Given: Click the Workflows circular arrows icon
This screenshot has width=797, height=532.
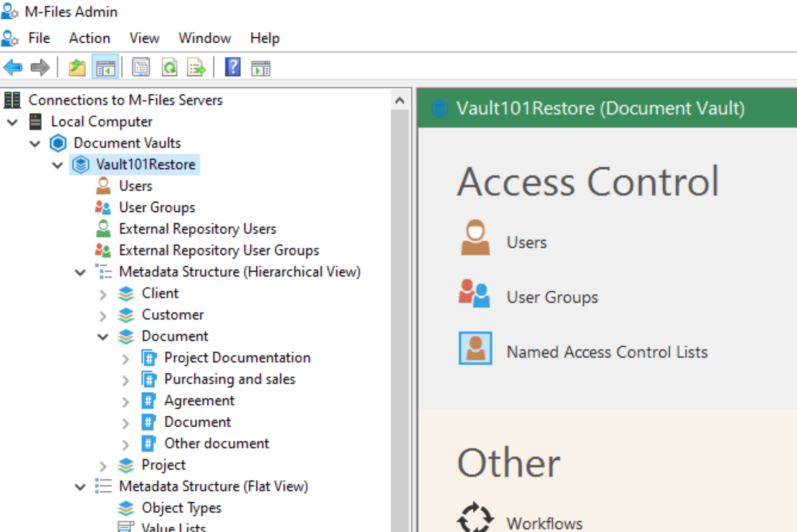Looking at the screenshot, I should coord(475,517).
